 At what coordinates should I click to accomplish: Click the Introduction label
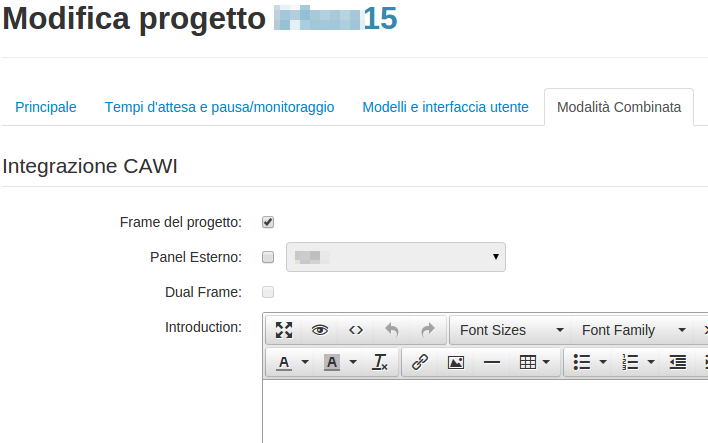(203, 327)
